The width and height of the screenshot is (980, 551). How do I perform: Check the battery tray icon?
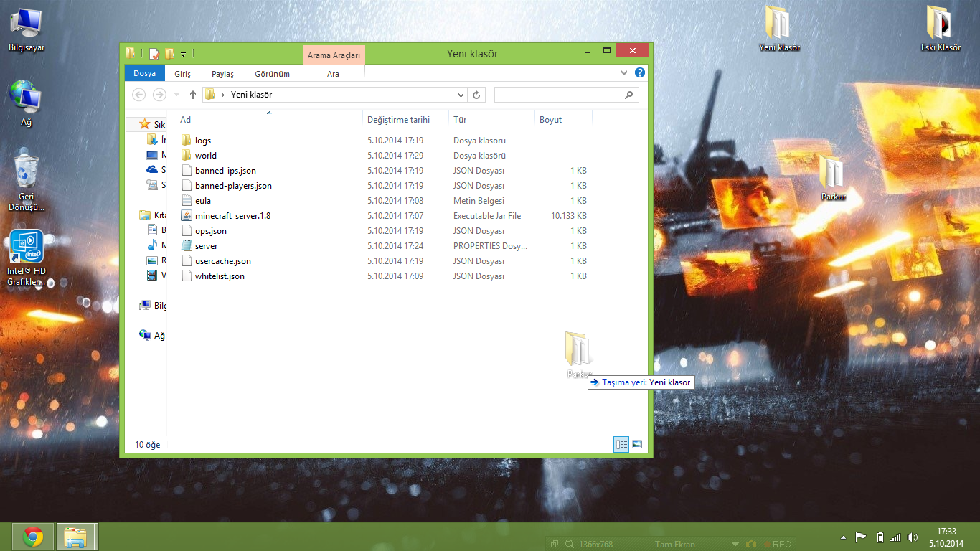[x=880, y=537]
